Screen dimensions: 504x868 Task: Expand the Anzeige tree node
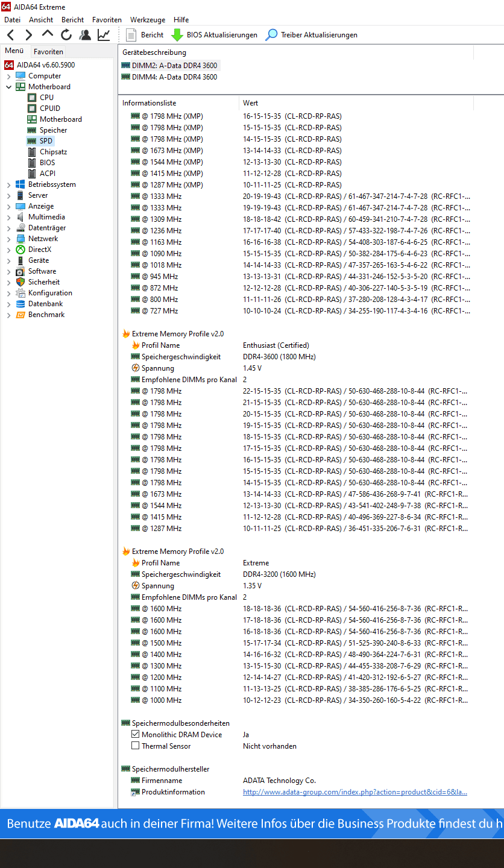[x=8, y=206]
